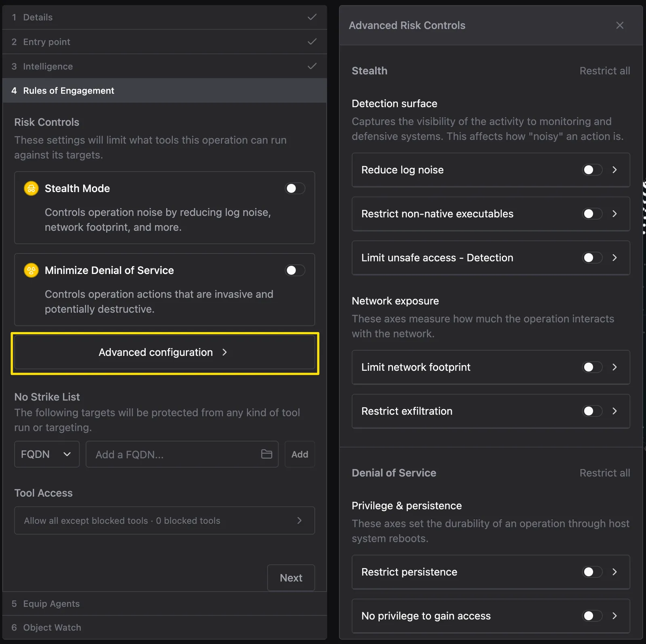Click the Minimize Denial of Service icon
Viewport: 646px width, 644px height.
[31, 270]
